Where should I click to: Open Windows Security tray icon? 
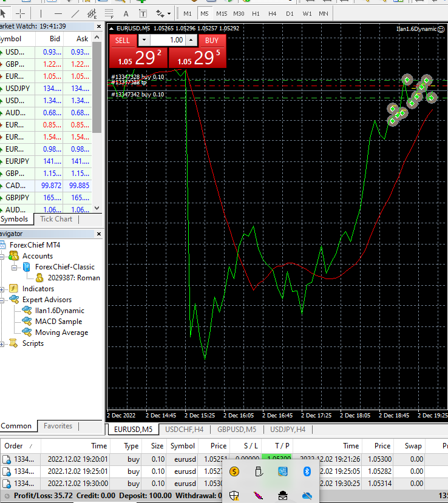[x=234, y=495]
